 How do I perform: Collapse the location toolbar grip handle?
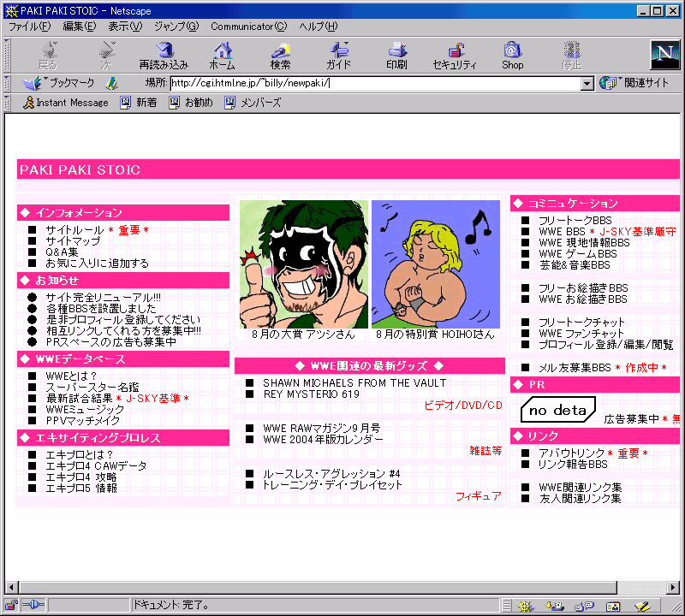click(7, 83)
